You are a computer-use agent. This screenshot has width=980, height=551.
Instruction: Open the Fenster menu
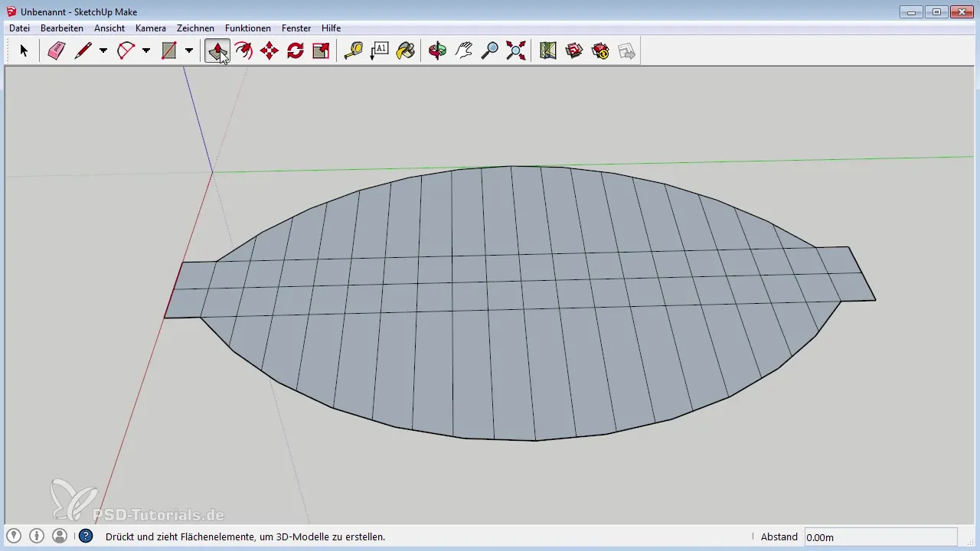coord(296,28)
